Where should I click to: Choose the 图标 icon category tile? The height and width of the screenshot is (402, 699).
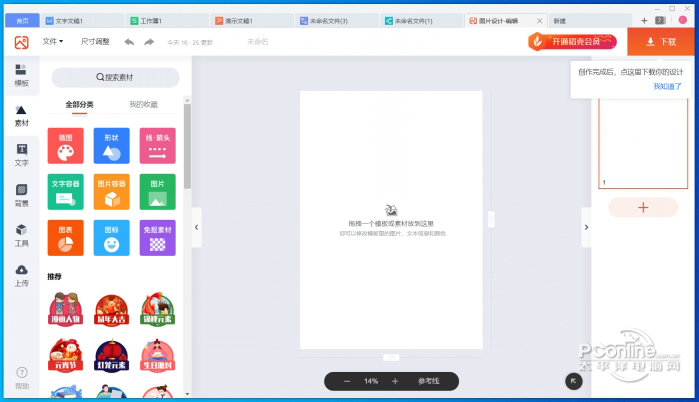tap(111, 238)
